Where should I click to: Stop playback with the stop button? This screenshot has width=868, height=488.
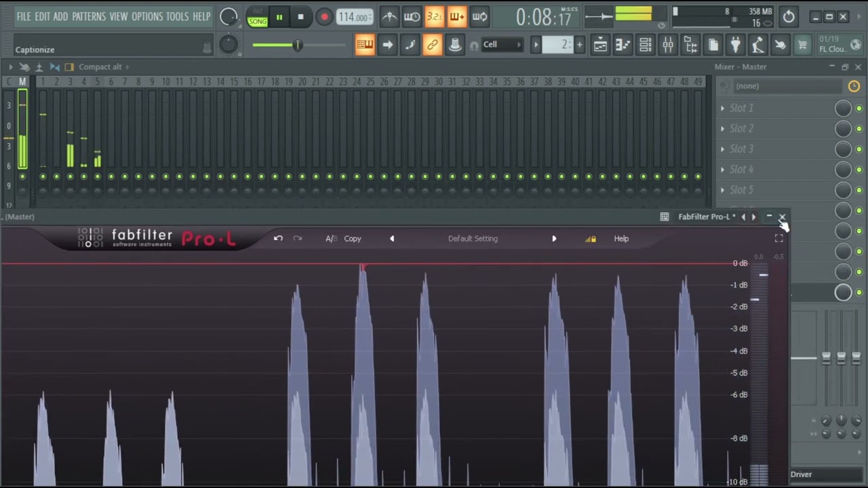coord(301,18)
